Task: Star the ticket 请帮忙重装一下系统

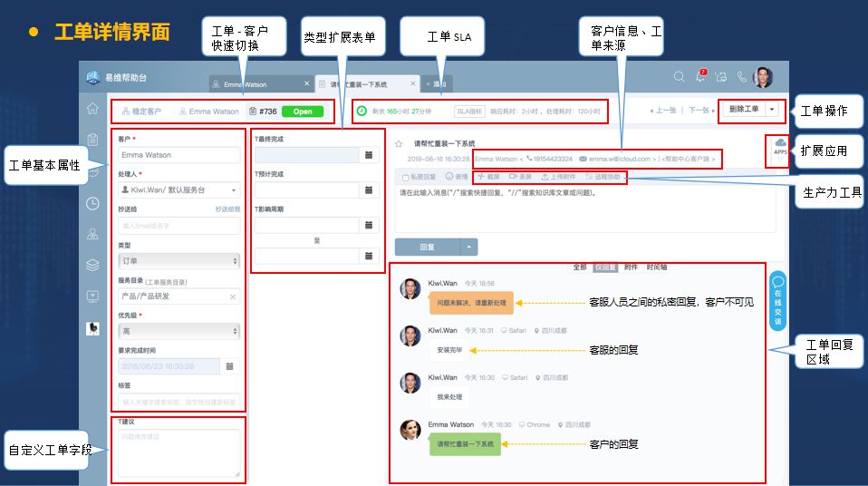Action: coord(399,143)
